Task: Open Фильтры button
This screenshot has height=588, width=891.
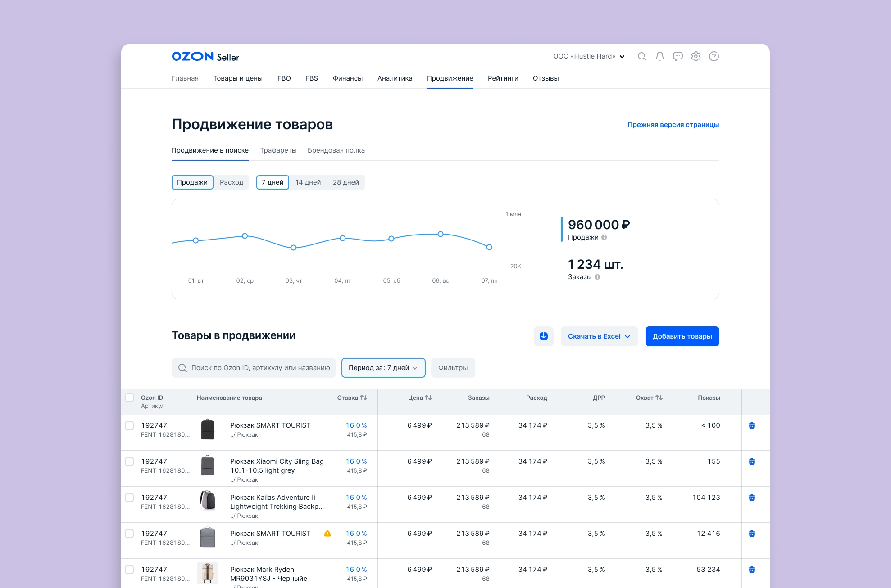Action: [453, 368]
